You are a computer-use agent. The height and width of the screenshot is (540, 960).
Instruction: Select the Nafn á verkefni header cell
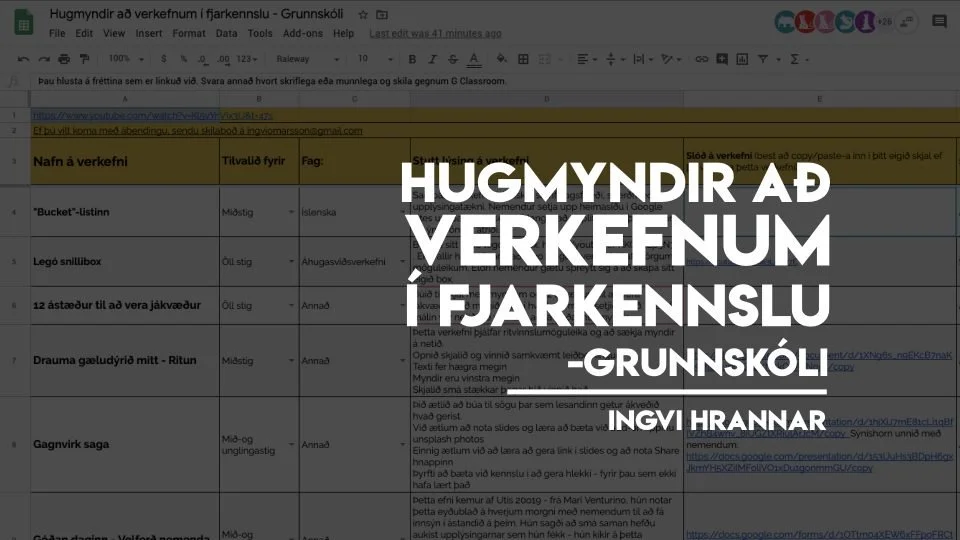tap(125, 162)
